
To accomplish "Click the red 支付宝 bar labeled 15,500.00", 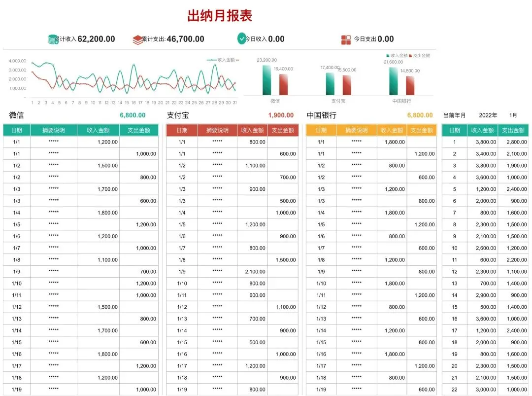I will tap(347, 85).
